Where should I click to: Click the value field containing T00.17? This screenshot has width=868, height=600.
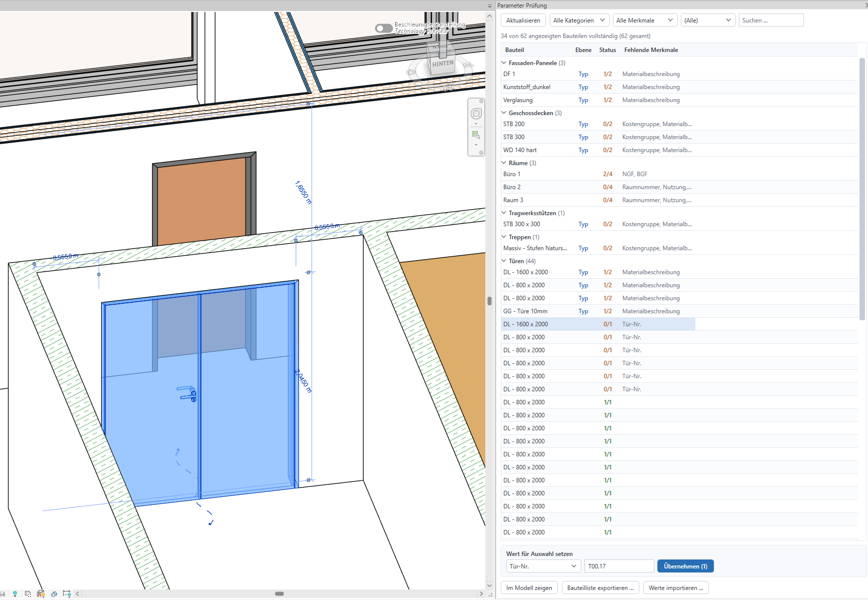point(619,566)
